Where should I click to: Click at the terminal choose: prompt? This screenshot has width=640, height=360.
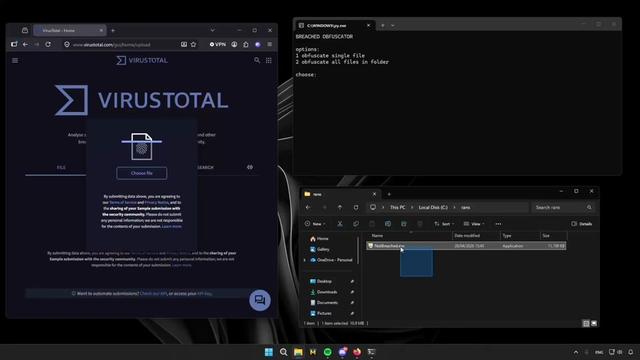(x=306, y=75)
